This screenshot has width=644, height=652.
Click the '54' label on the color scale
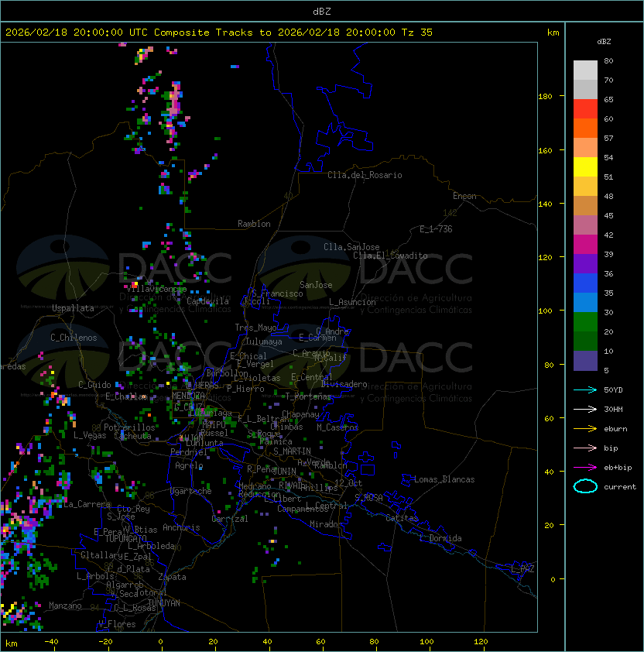click(608, 158)
